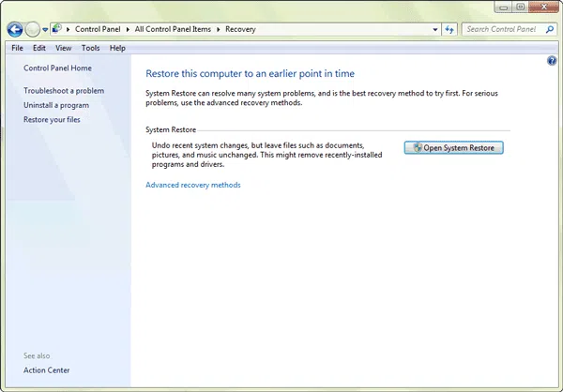Open the File menu
Viewport: 563px width, 392px height.
[x=17, y=48]
